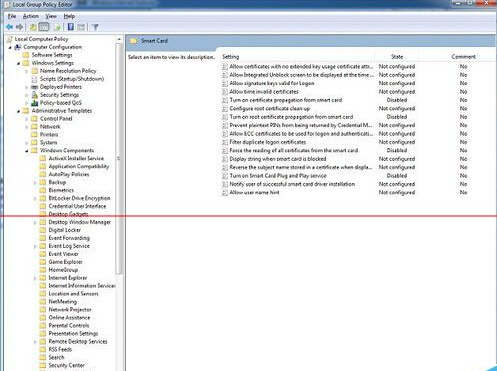Expand the Event Log Service node

click(x=35, y=246)
